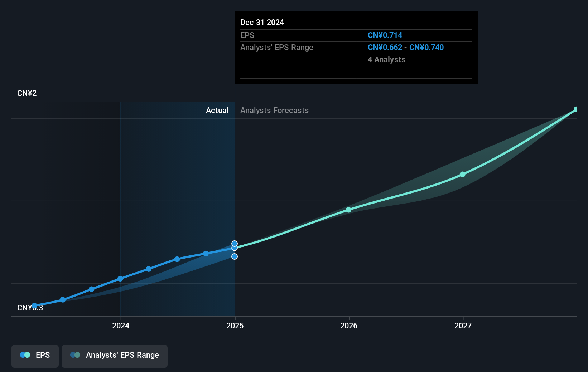The height and width of the screenshot is (372, 588).
Task: Click the CN¥0.714 EPS value in tooltip
Action: pyautogui.click(x=385, y=35)
